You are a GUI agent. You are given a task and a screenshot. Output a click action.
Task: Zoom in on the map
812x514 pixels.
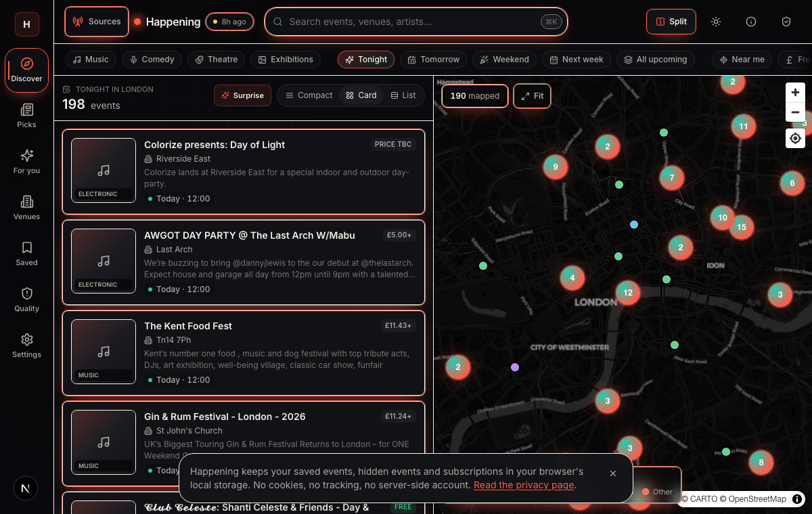click(795, 93)
